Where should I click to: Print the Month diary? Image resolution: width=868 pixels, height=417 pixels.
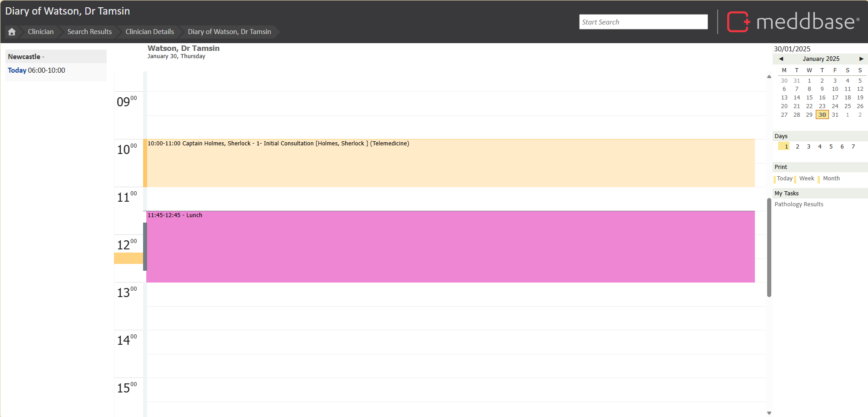[831, 179]
